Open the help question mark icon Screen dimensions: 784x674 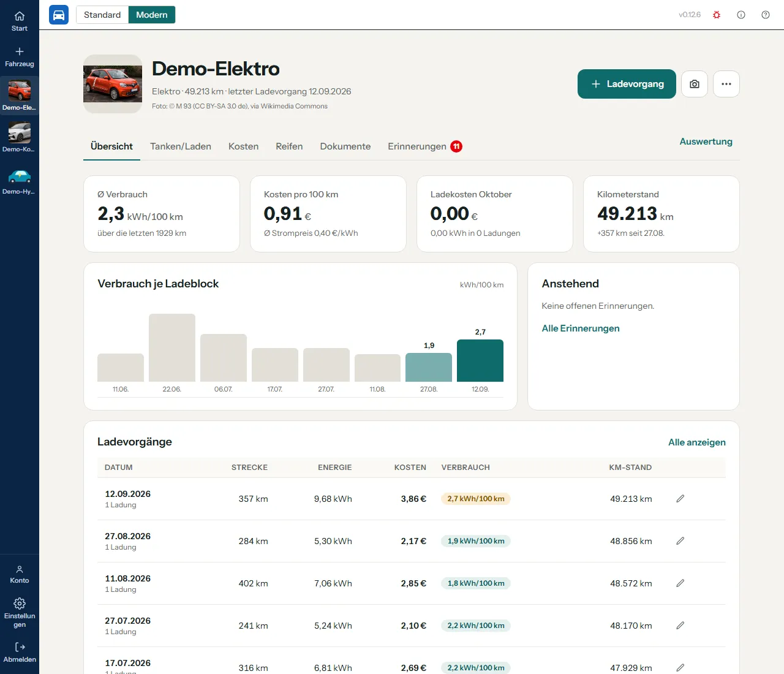[x=766, y=15]
